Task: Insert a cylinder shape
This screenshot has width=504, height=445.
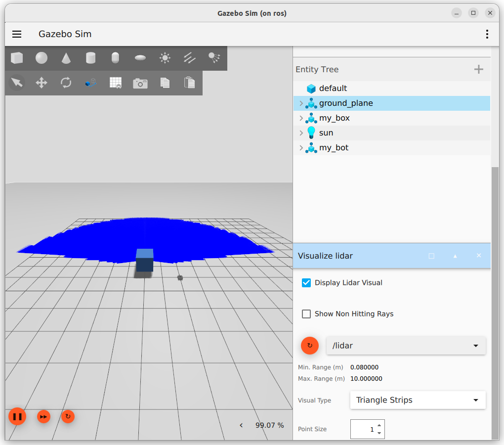Action: point(90,58)
